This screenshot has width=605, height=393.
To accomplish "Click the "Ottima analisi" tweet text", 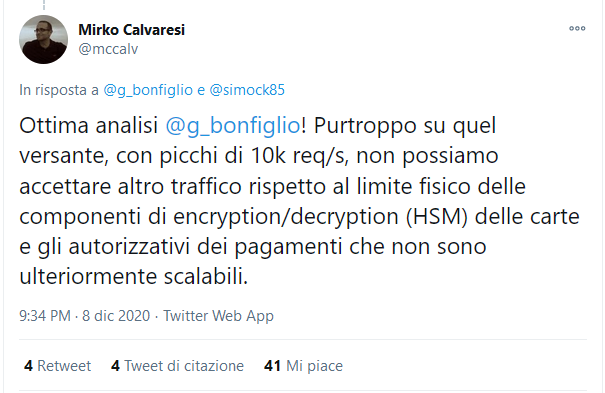I will click(89, 126).
